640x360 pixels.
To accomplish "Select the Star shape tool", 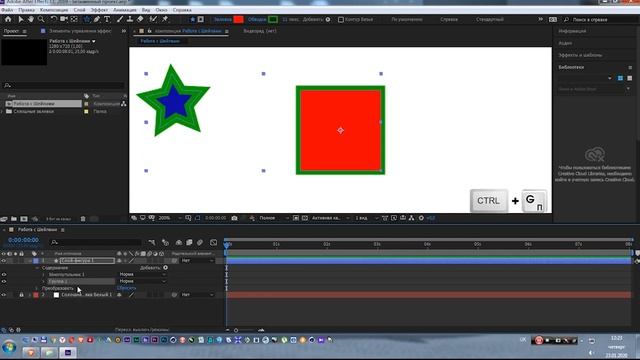I will [87, 19].
